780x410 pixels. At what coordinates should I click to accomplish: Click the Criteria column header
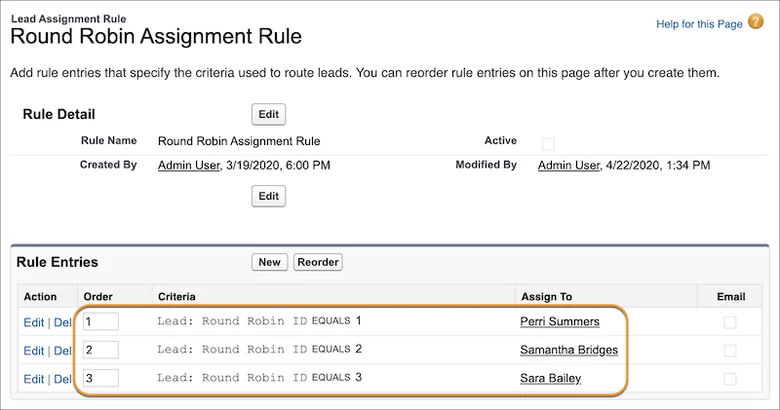(x=177, y=297)
